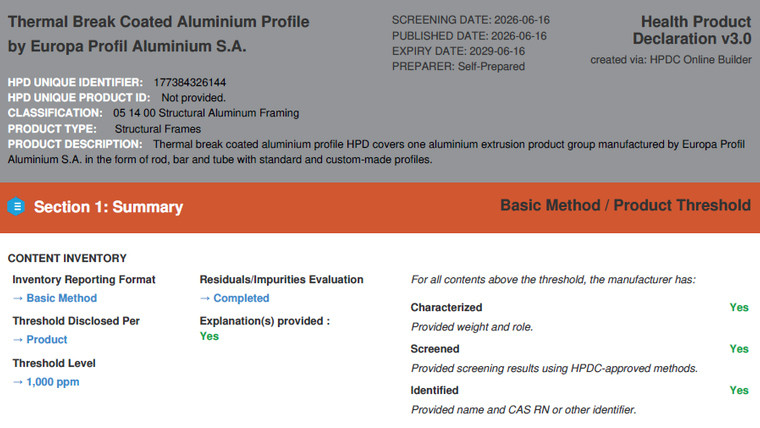The image size is (760, 428).
Task: Click the arrow icon before Basic Method
Action: click(18, 299)
